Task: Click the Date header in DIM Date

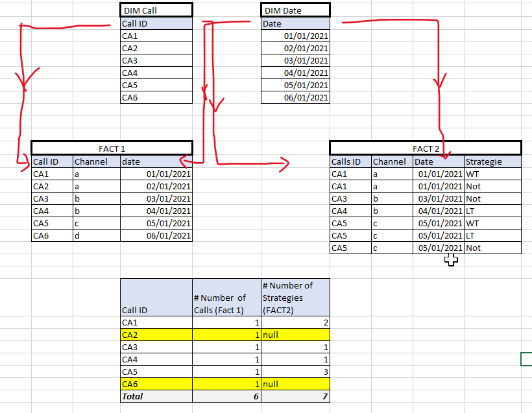Action: (295, 23)
